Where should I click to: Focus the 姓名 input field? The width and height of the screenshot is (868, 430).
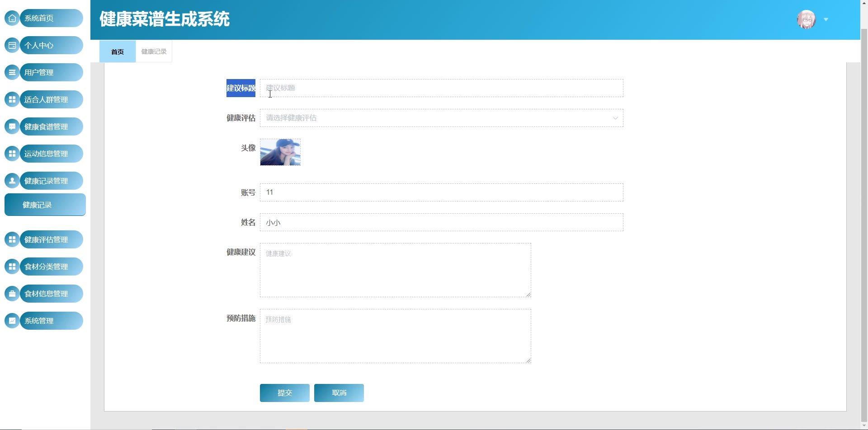point(441,222)
